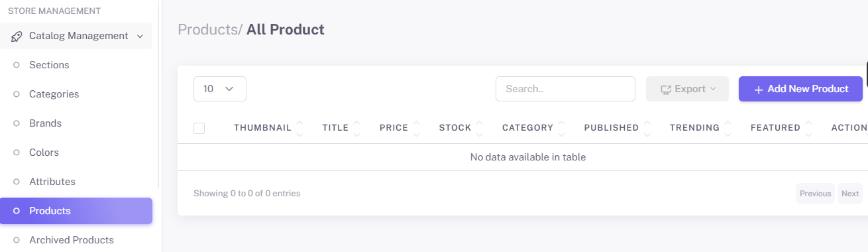Sort by Published column arrows
The height and width of the screenshot is (252, 868).
647,128
